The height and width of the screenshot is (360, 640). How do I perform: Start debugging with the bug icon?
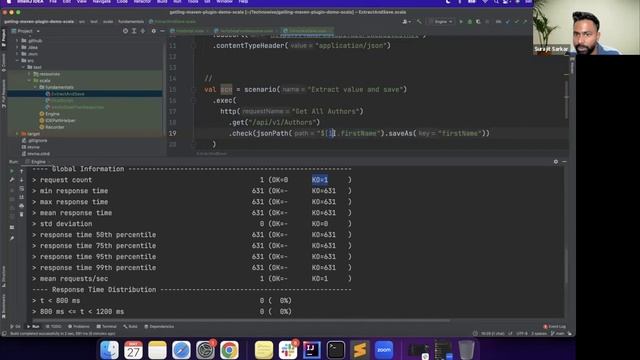click(x=470, y=22)
